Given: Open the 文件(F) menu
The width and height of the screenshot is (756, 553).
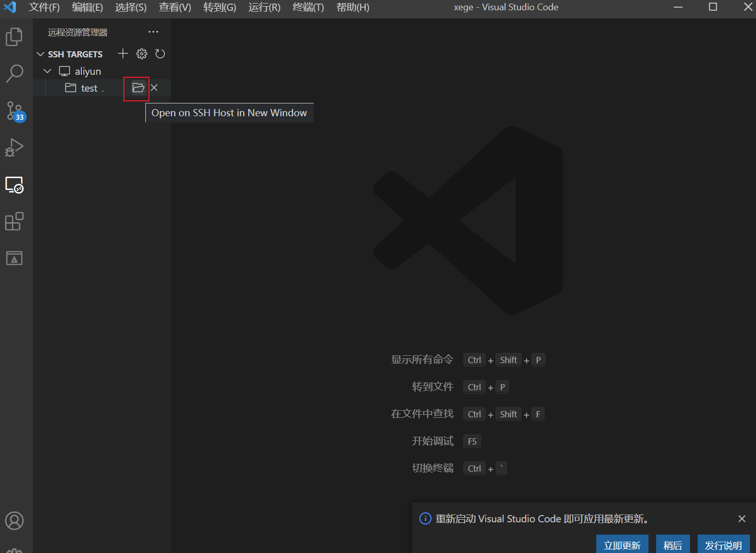Looking at the screenshot, I should point(44,7).
